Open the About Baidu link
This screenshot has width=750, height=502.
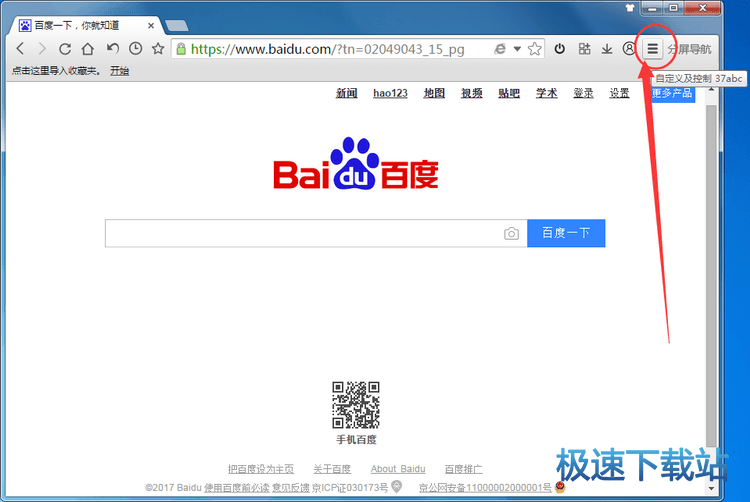click(x=398, y=469)
